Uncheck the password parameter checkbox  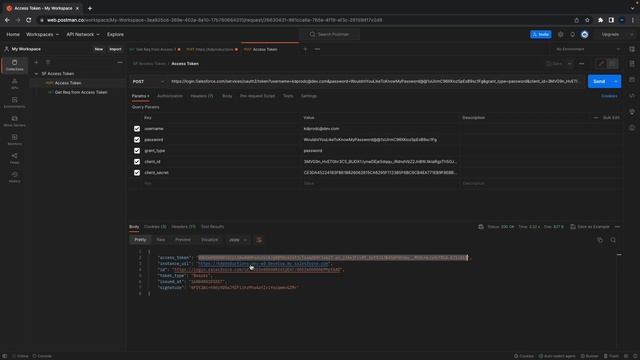tap(137, 140)
